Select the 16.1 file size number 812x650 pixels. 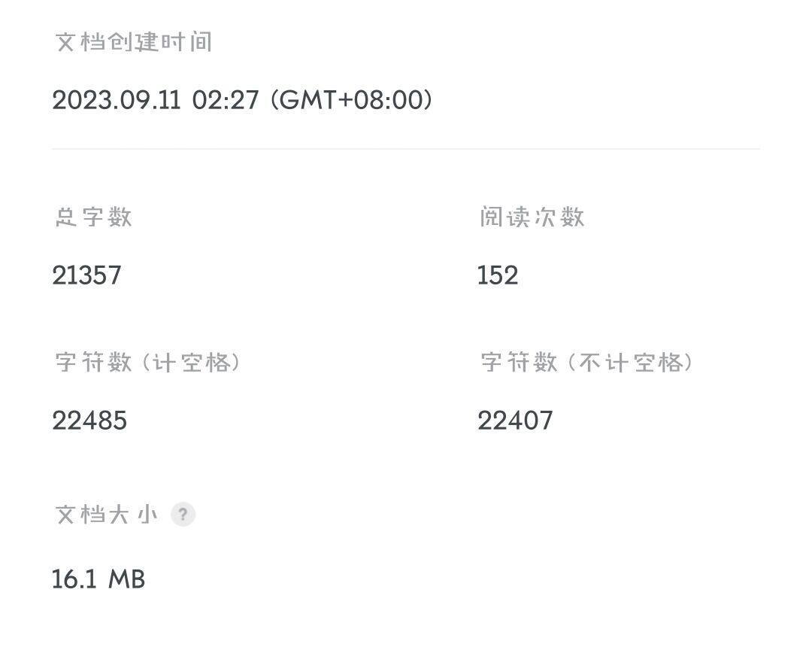click(74, 579)
